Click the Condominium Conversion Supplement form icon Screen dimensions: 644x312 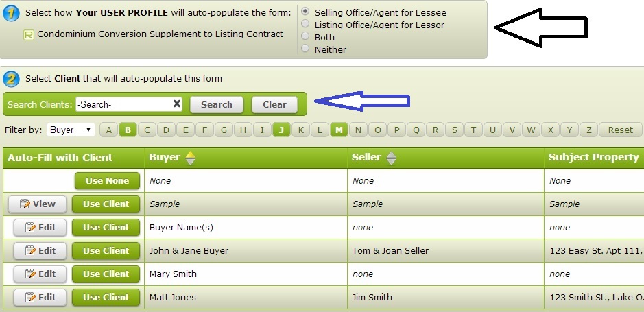click(x=29, y=34)
